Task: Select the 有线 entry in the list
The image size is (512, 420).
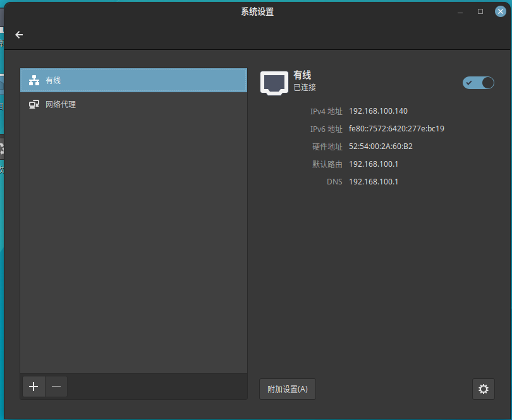Action: tap(133, 81)
